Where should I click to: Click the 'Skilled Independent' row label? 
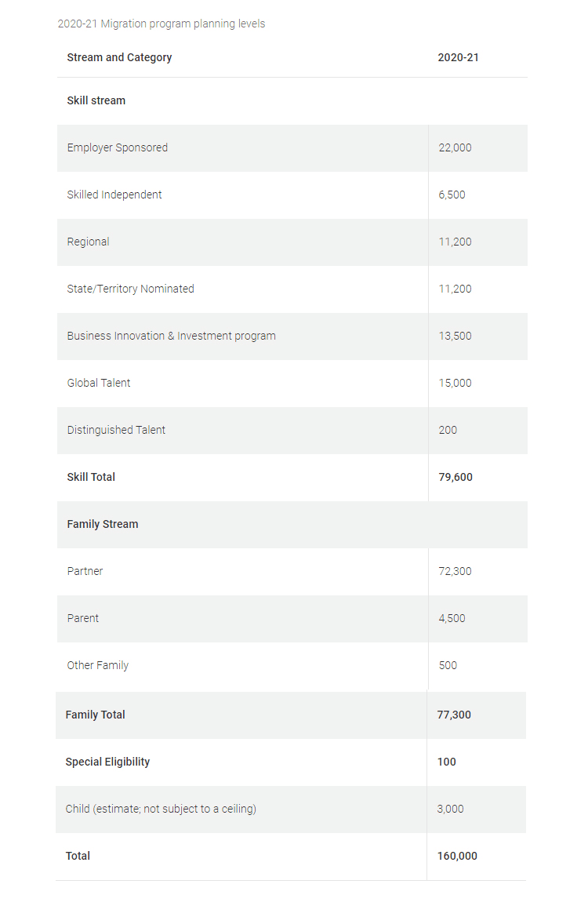[114, 195]
